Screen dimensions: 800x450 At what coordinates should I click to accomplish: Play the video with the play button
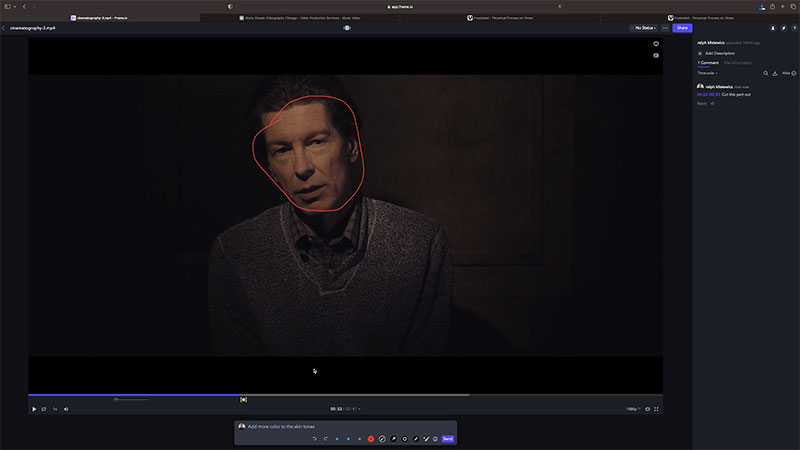[x=34, y=409]
